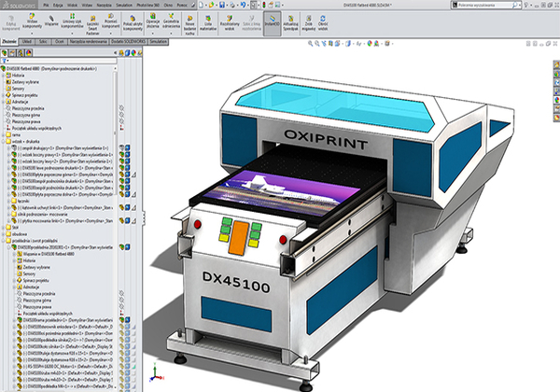Open dropdown under Geometria odniesienia
Screen dimensions: 560x392
171,34
